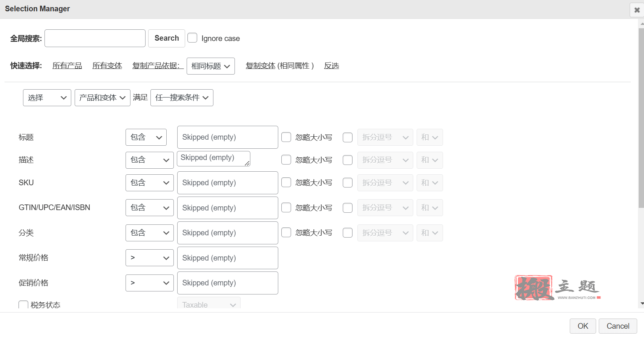Click the 反选 invert selection link
Image resolution: width=644 pixels, height=340 pixels.
pyautogui.click(x=331, y=66)
